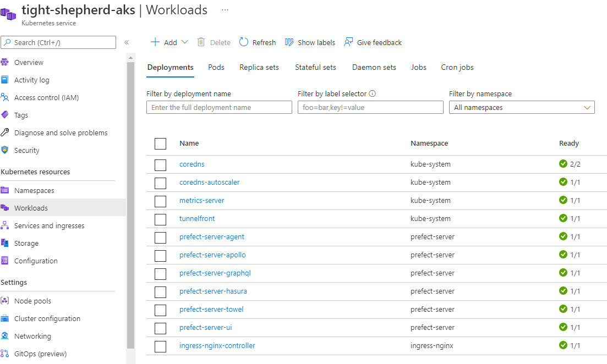Click the Give feedback icon
This screenshot has width=607, height=364.
[x=348, y=42]
